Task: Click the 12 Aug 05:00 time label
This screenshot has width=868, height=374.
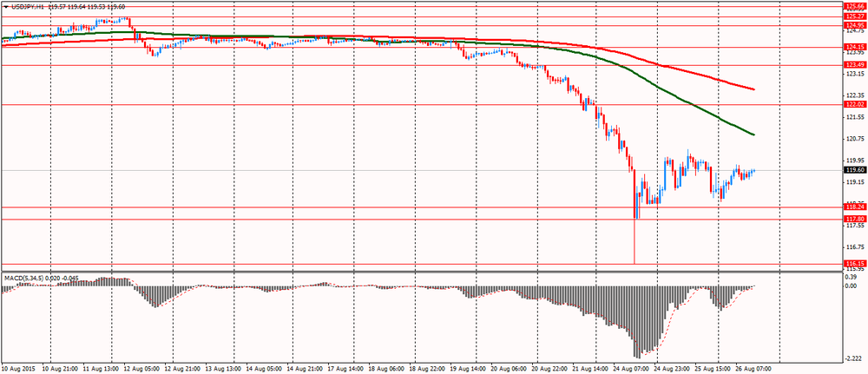Action: tap(141, 368)
